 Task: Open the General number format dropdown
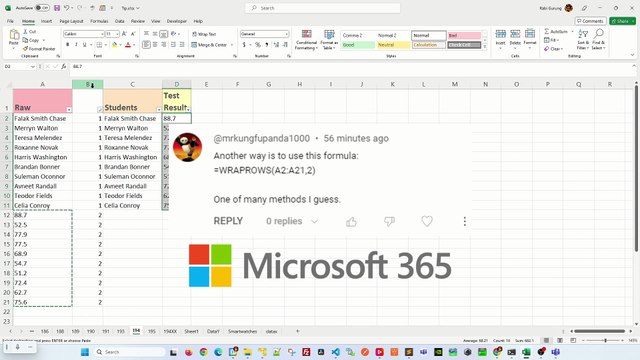click(x=287, y=34)
